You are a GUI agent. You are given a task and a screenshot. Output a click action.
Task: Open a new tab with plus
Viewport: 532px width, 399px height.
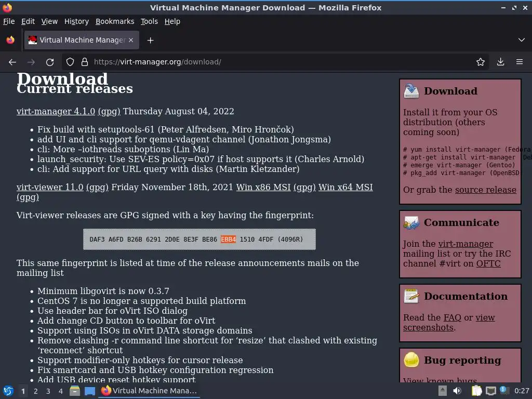[150, 41]
